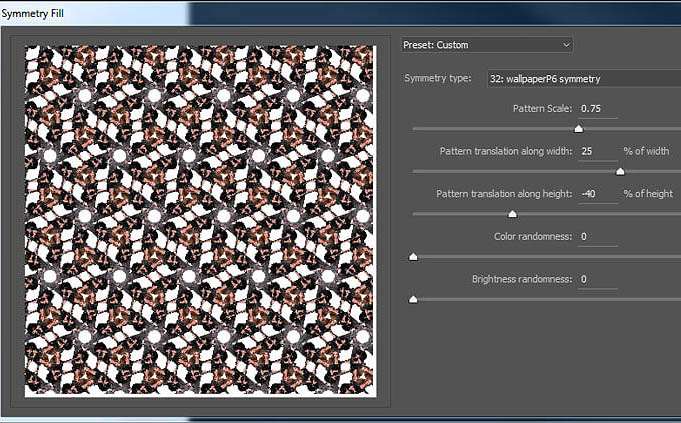Click the Pattern Scale slider handle
Screen dimensions: 681x423
pyautogui.click(x=578, y=128)
